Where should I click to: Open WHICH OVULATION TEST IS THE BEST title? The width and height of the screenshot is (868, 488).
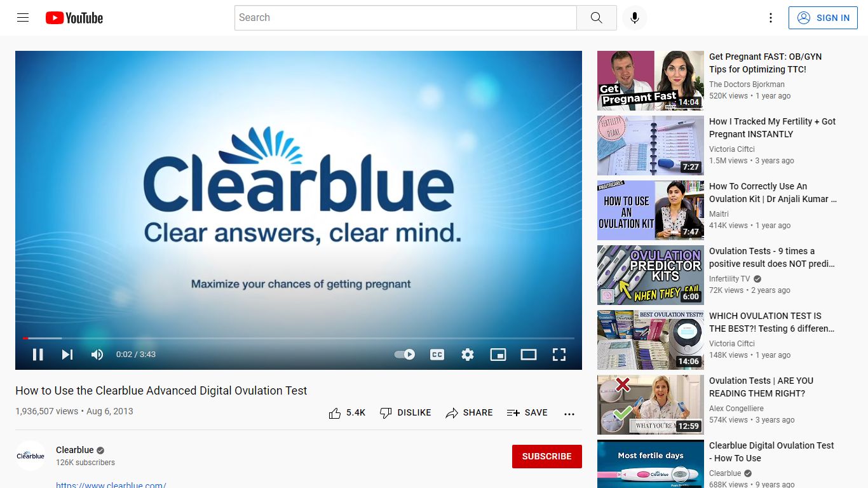click(772, 322)
